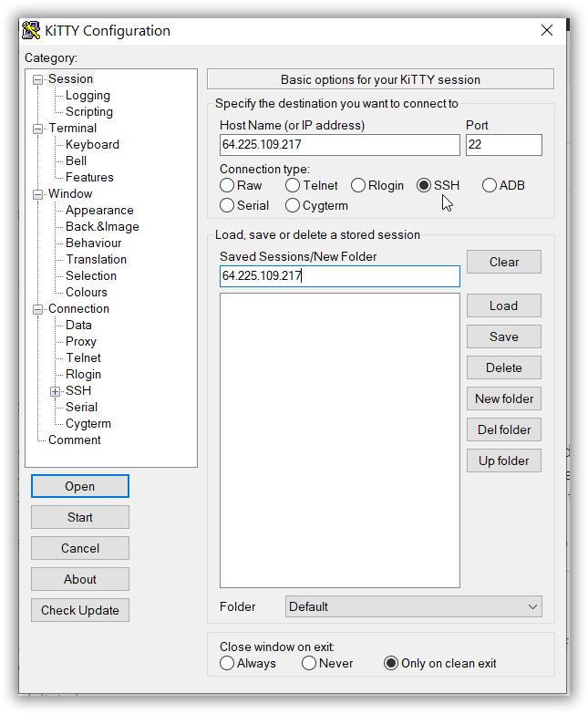Open Bell settings in tree
Image resolution: width=588 pixels, height=714 pixels.
pos(76,160)
